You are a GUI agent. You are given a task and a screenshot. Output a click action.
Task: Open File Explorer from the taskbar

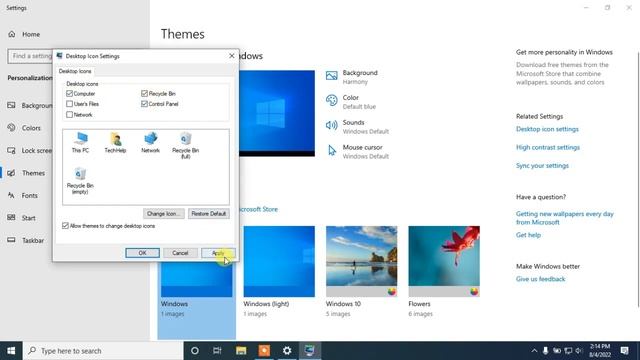pyautogui.click(x=241, y=351)
